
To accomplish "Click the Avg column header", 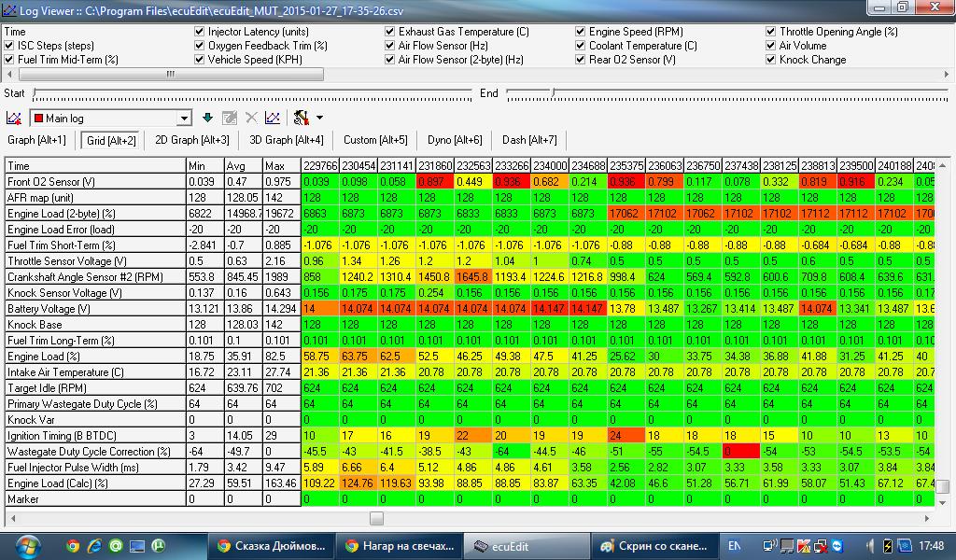I will [244, 166].
